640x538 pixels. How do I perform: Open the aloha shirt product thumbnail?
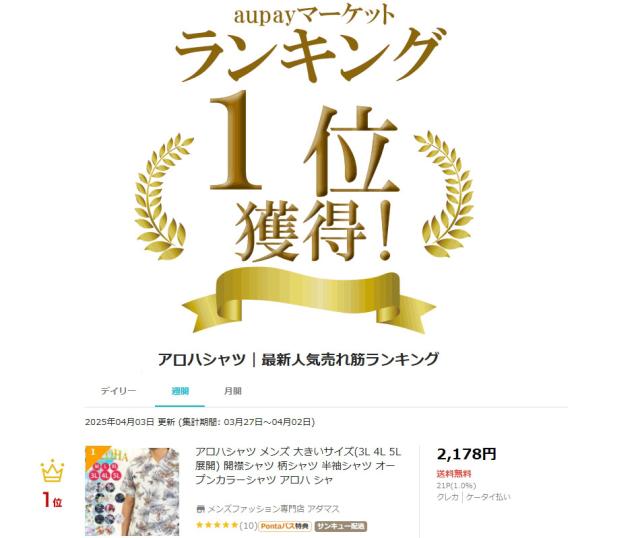coord(132,491)
